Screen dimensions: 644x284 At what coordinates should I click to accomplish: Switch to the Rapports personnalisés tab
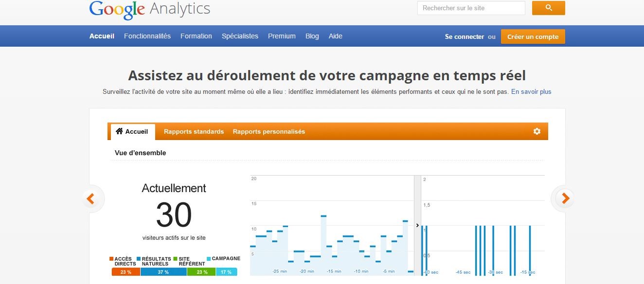(269, 131)
